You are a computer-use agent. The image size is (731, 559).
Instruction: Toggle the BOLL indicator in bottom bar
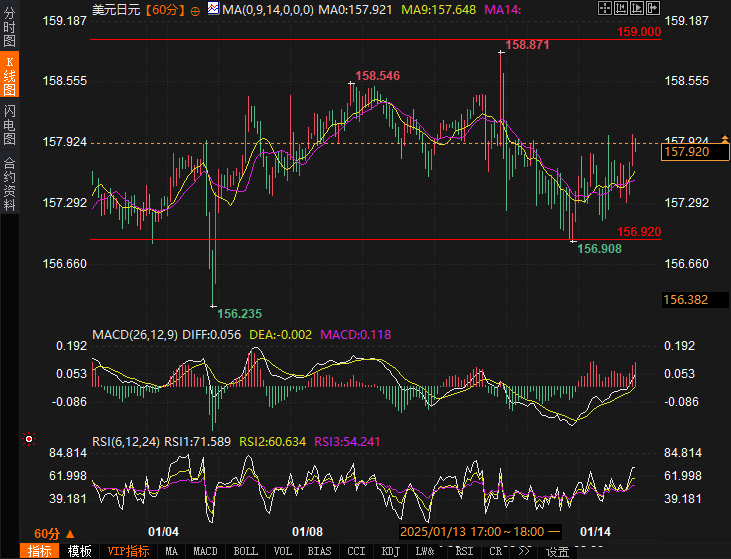(245, 551)
